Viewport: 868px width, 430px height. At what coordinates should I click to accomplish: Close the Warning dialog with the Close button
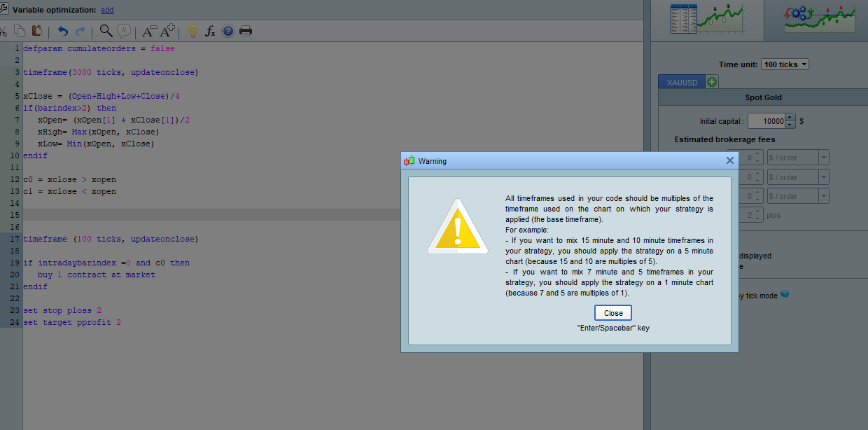tap(613, 313)
